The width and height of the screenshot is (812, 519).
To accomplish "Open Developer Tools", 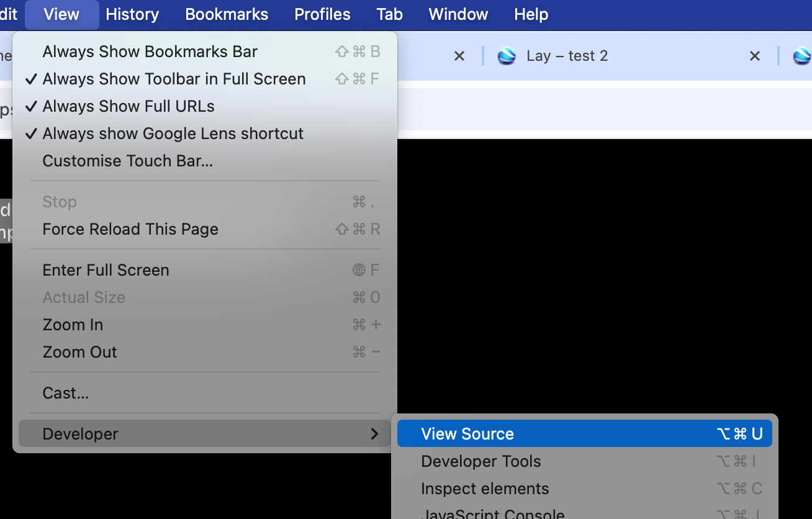I will point(480,461).
